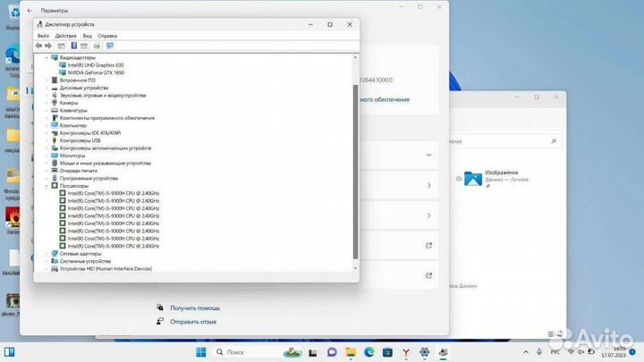
Task: Launch Yandex Browser from the taskbar
Action: point(406,352)
